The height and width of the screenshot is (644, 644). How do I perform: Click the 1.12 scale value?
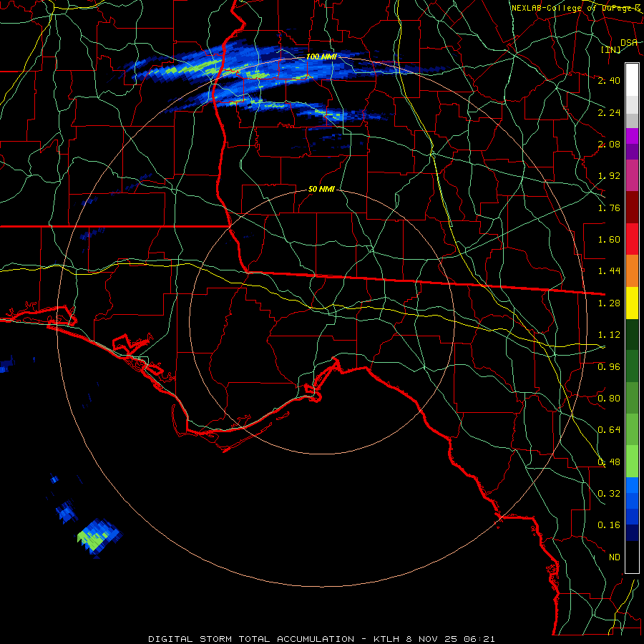tap(609, 335)
